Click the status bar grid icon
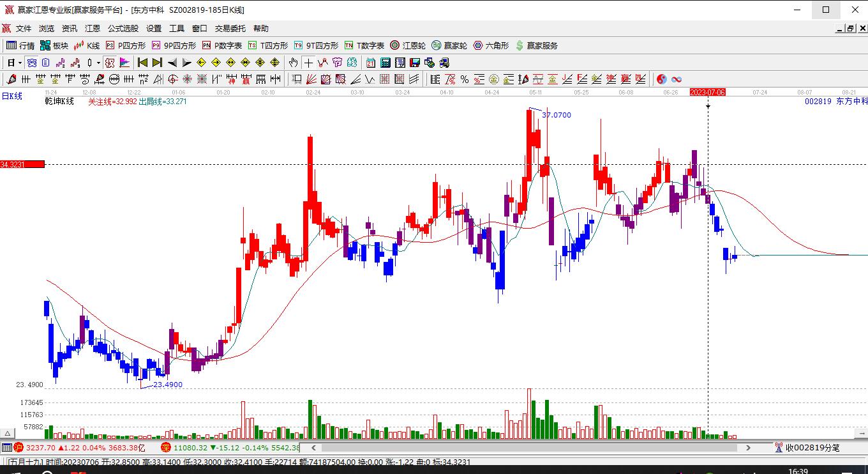 [6, 448]
